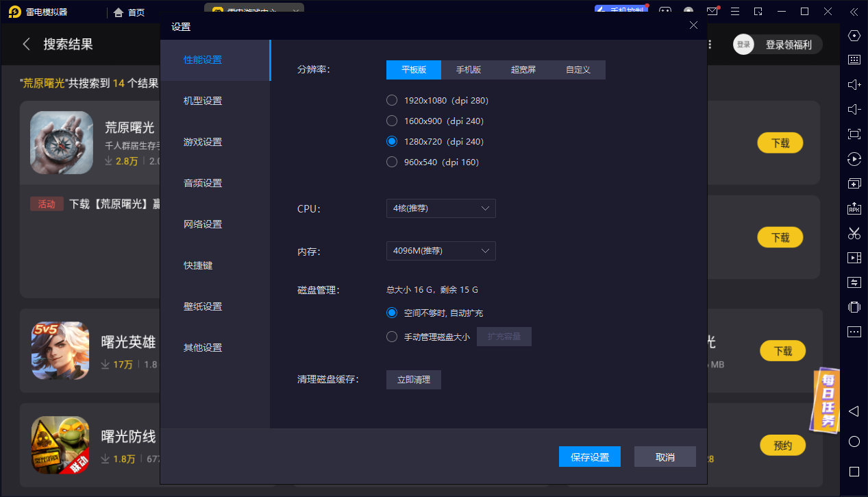Click the 曙光英雄 game thumbnail
Screen dimensions: 868x497
click(60, 351)
